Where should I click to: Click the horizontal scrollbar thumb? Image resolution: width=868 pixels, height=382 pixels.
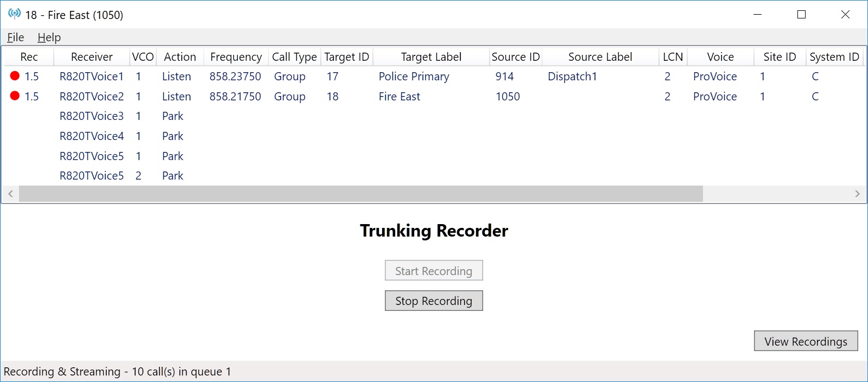tap(361, 194)
